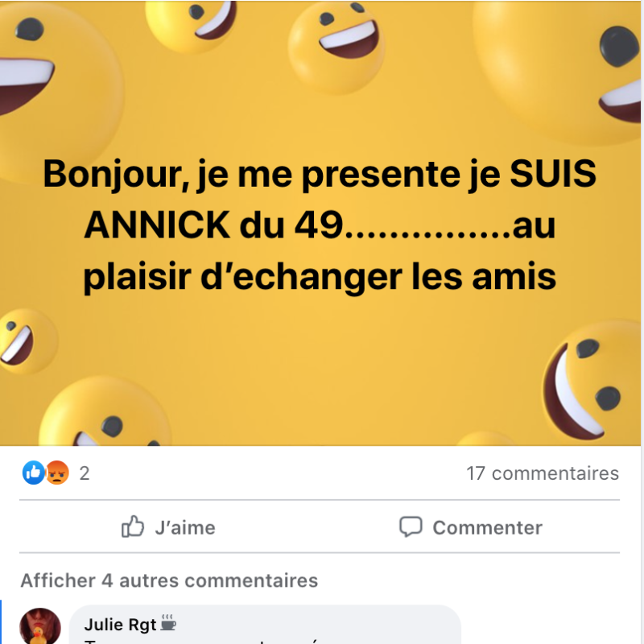Viewport: 644px width, 644px height.
Task: Open the 17 commentaires link
Action: click(x=542, y=473)
